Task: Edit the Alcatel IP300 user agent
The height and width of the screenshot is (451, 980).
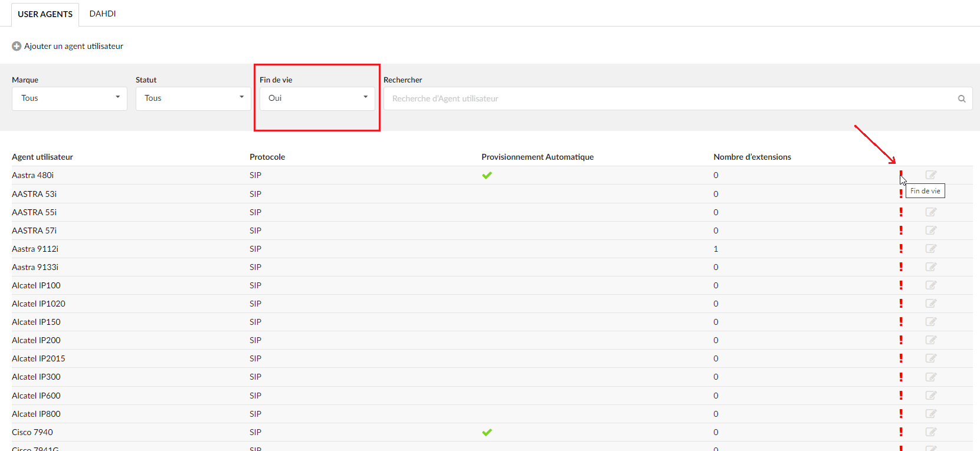Action: pyautogui.click(x=931, y=377)
